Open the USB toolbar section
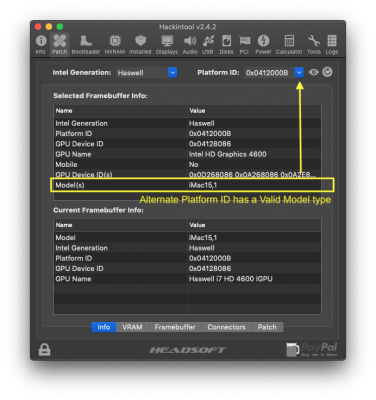This screenshot has height=400, width=376. (x=208, y=45)
